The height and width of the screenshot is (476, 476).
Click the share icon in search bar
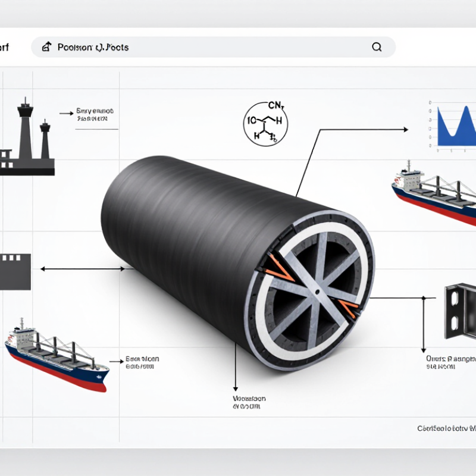[x=46, y=47]
